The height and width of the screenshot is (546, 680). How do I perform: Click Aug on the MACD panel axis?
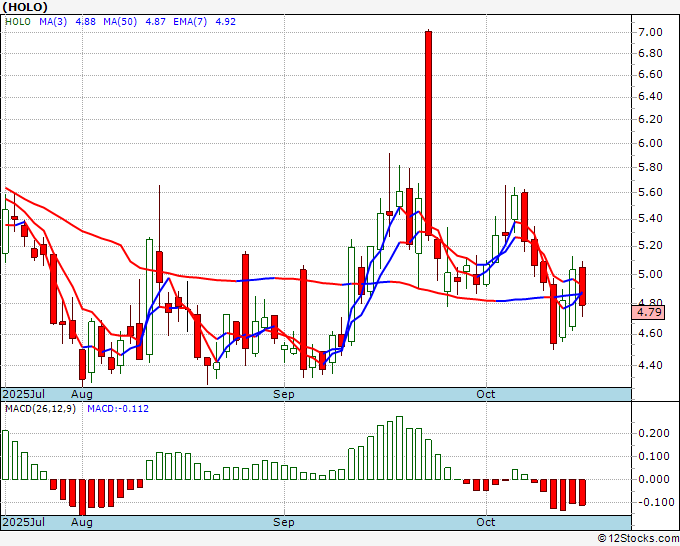tap(82, 522)
